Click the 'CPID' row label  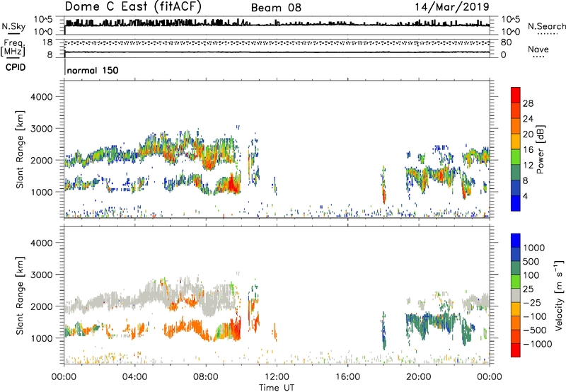coord(16,67)
